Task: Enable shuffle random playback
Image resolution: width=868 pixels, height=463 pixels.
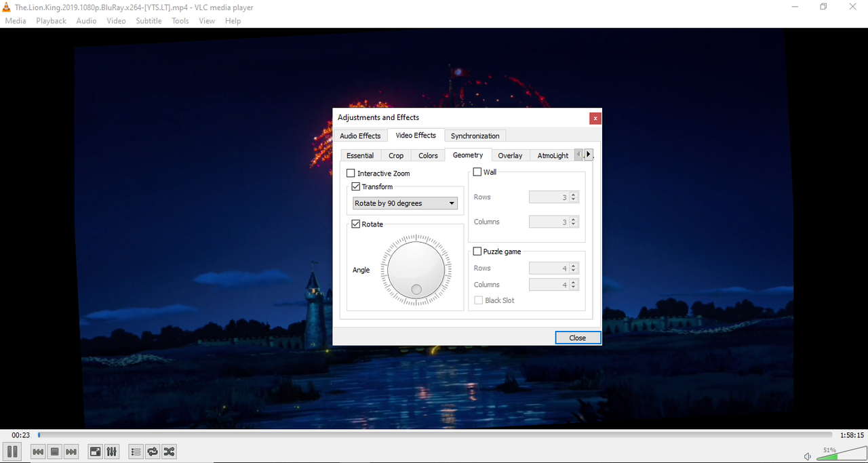Action: click(x=169, y=451)
